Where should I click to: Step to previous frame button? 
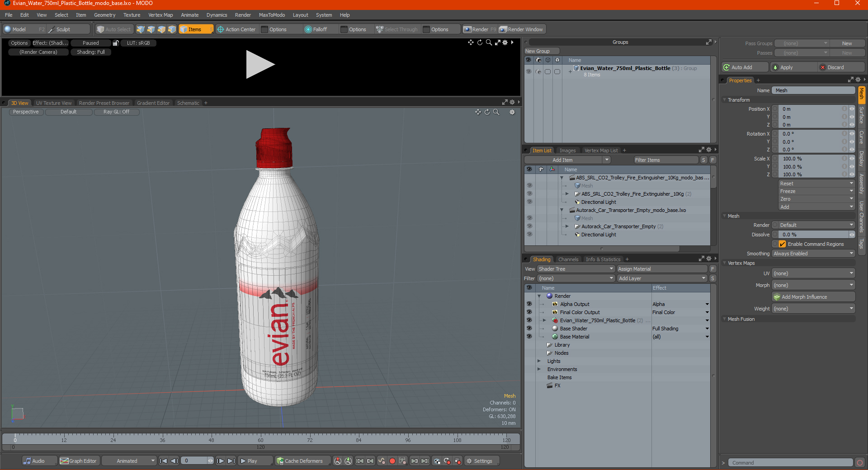(x=174, y=461)
